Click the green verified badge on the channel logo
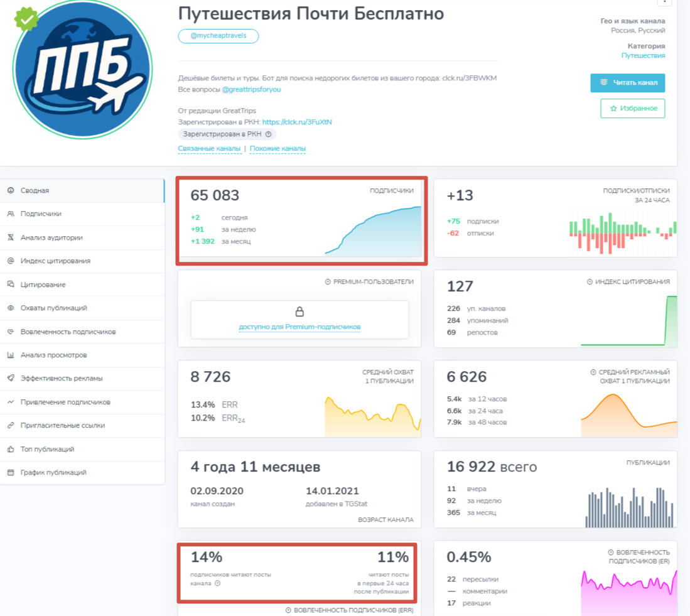 (26, 19)
